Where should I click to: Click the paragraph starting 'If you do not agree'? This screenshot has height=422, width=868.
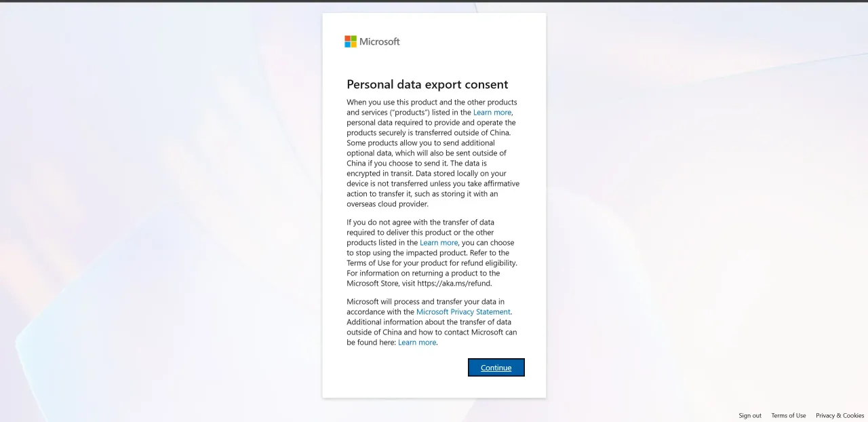(433, 253)
